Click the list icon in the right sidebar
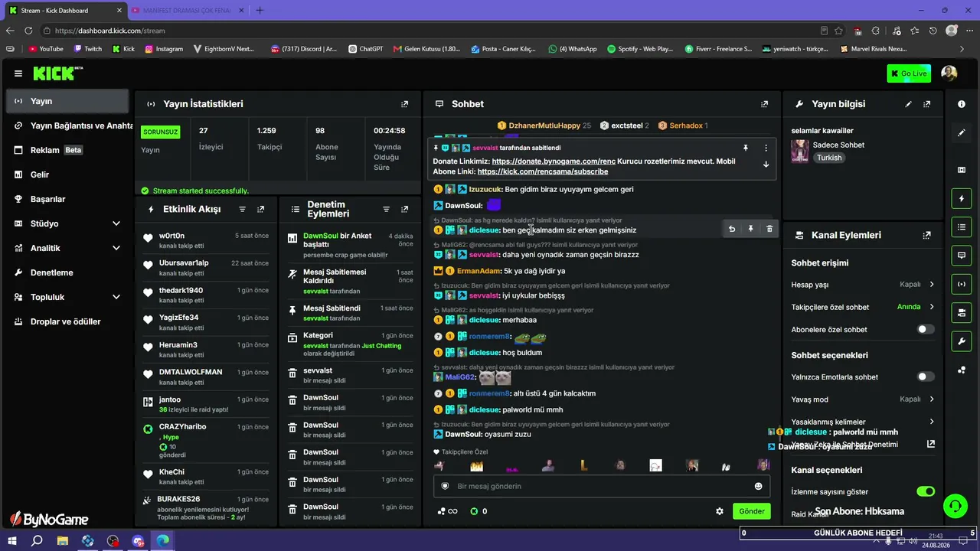980x551 pixels. pos(962,227)
